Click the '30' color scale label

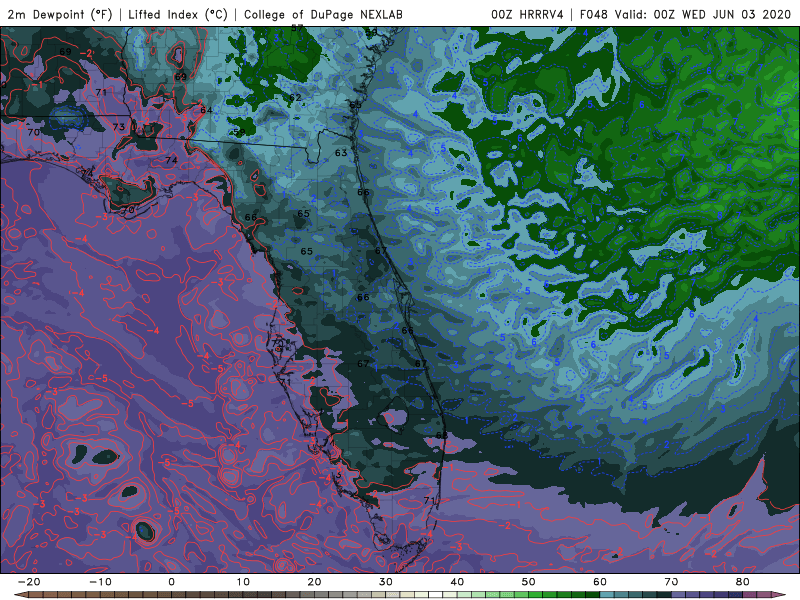pyautogui.click(x=386, y=582)
